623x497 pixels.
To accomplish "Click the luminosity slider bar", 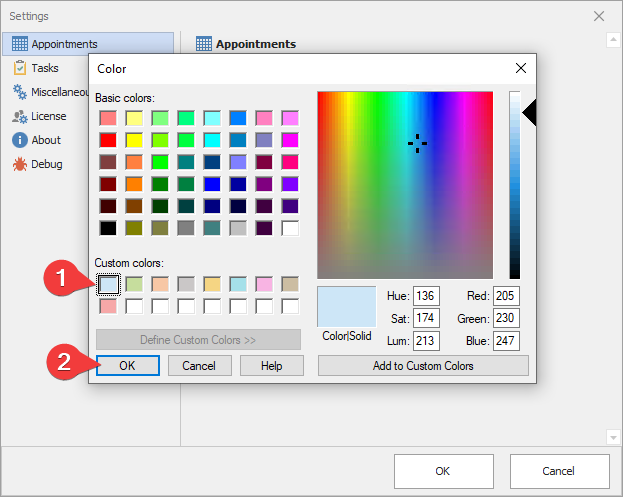I will tap(515, 185).
